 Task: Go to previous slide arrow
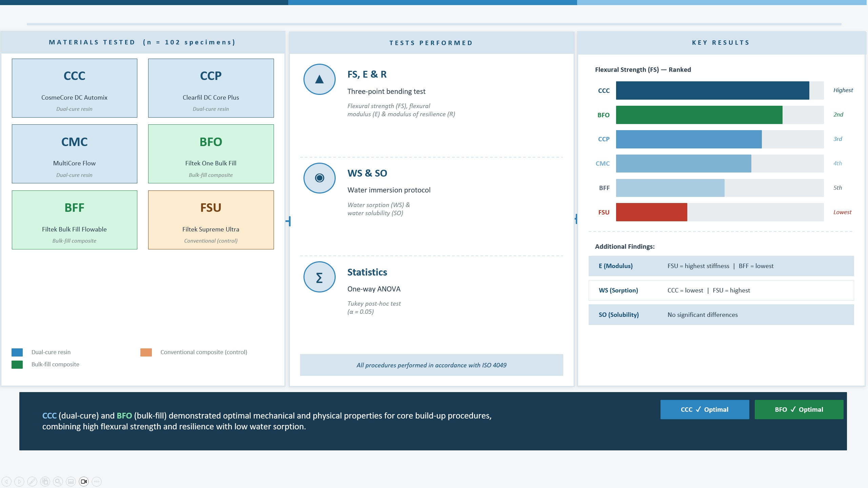[x=7, y=481]
